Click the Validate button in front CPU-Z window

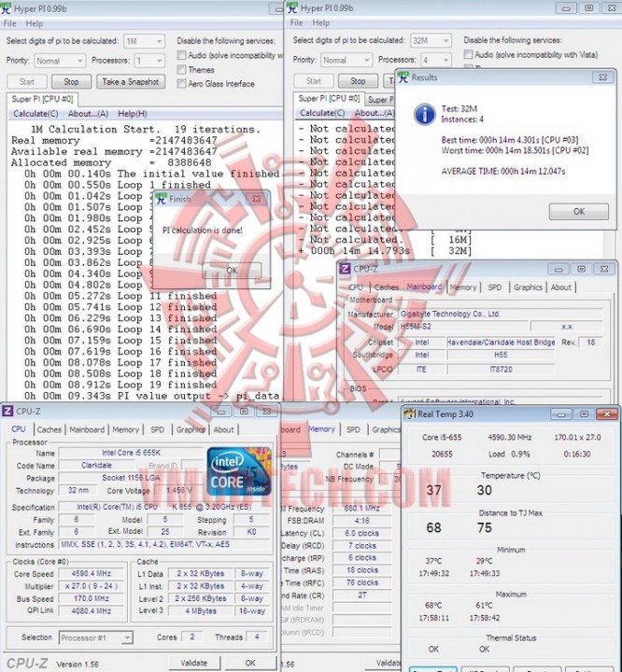(194, 663)
